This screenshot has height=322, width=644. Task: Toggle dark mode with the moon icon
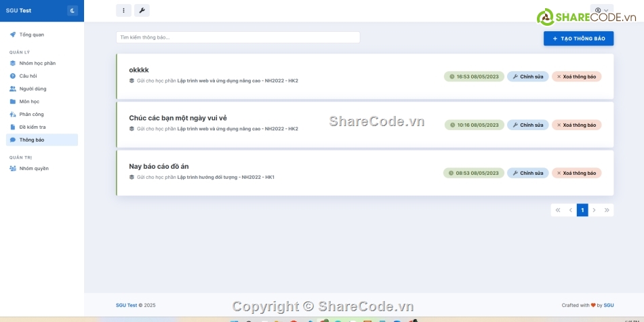73,11
